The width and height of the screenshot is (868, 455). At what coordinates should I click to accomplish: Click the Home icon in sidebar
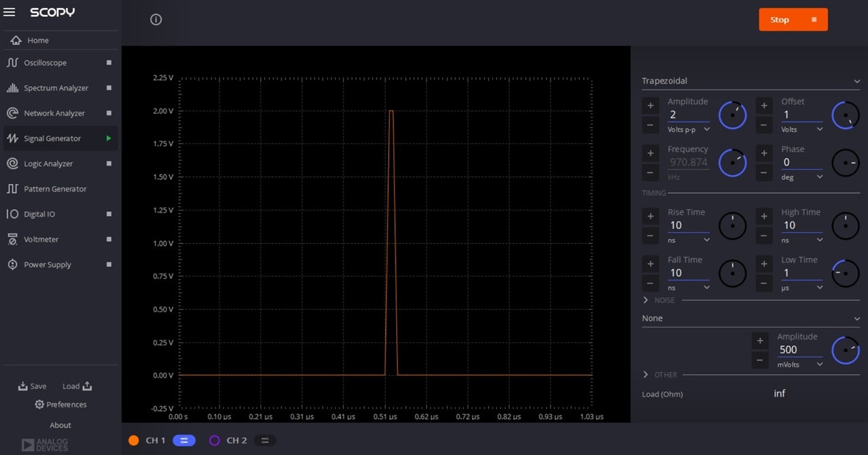pos(16,41)
